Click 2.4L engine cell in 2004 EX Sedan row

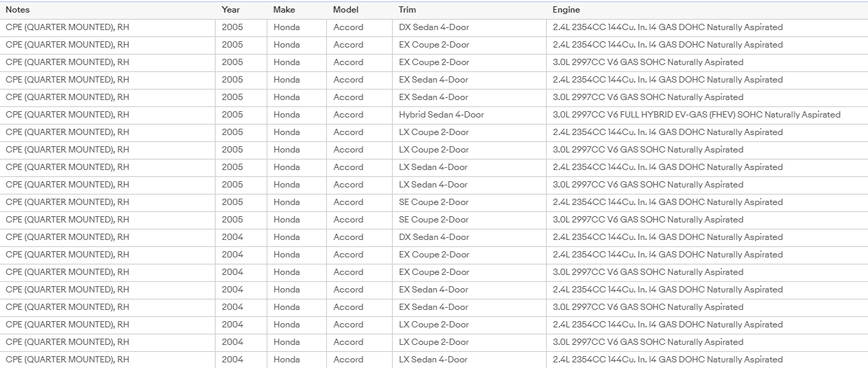coord(707,290)
